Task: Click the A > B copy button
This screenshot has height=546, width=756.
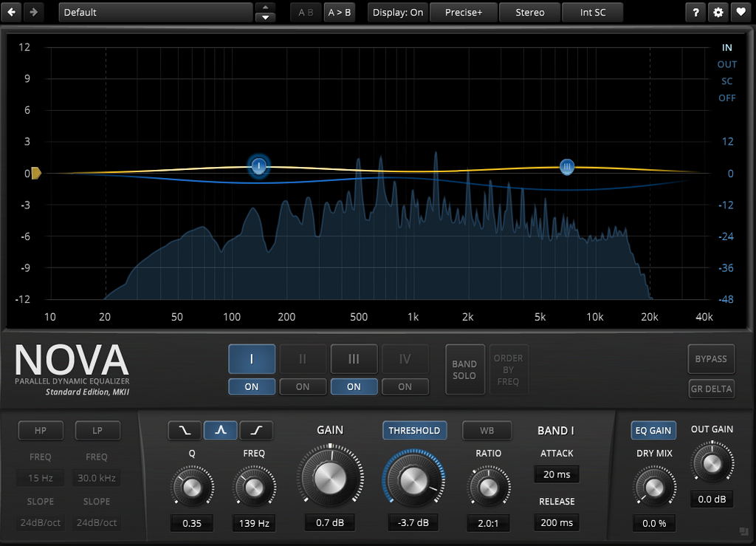Action: click(340, 13)
